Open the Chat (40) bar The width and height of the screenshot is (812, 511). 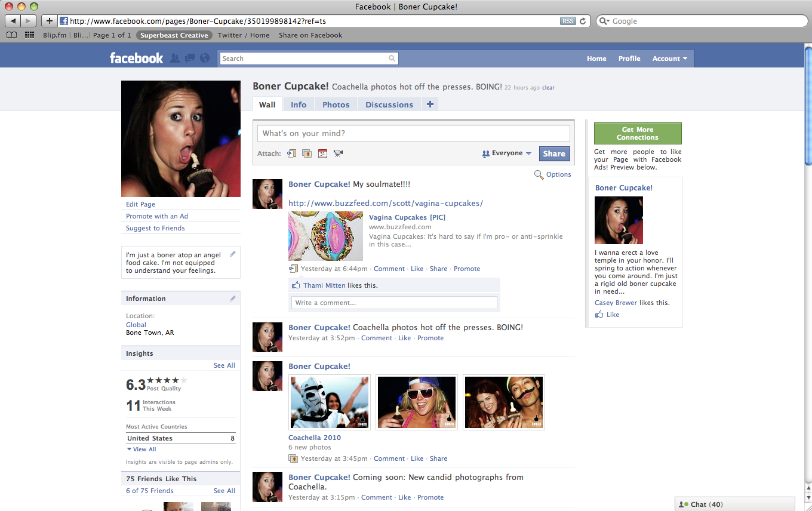click(x=735, y=504)
